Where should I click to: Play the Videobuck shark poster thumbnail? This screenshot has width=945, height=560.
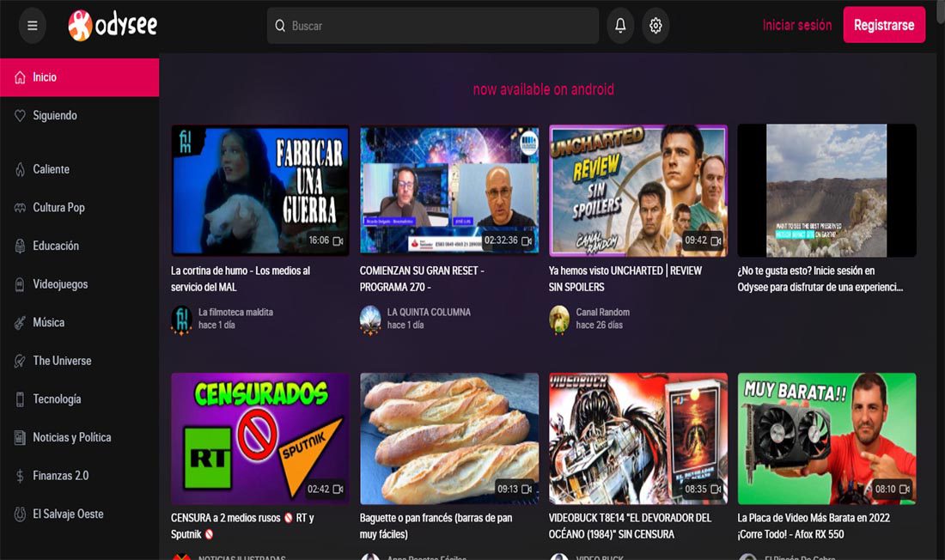(637, 438)
